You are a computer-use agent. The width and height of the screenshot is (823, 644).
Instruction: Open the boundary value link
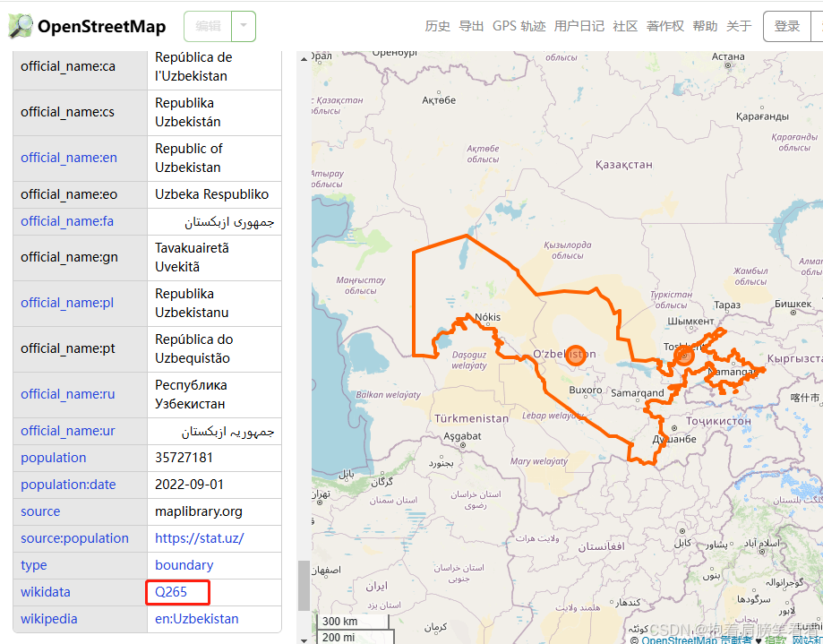pos(184,565)
